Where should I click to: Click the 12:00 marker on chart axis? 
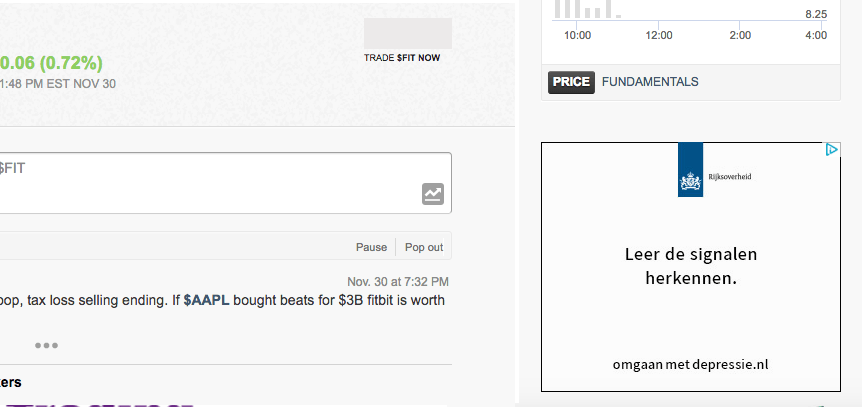659,35
